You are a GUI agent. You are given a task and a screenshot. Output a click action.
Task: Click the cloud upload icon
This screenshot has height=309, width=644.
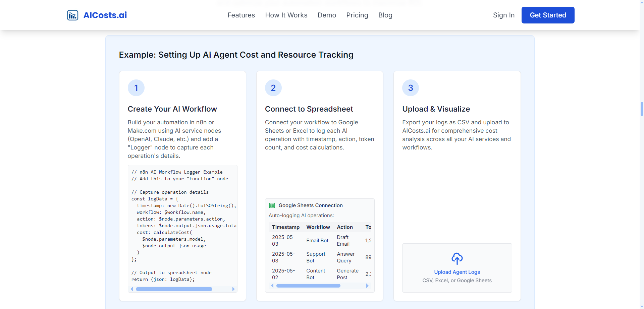tap(457, 258)
